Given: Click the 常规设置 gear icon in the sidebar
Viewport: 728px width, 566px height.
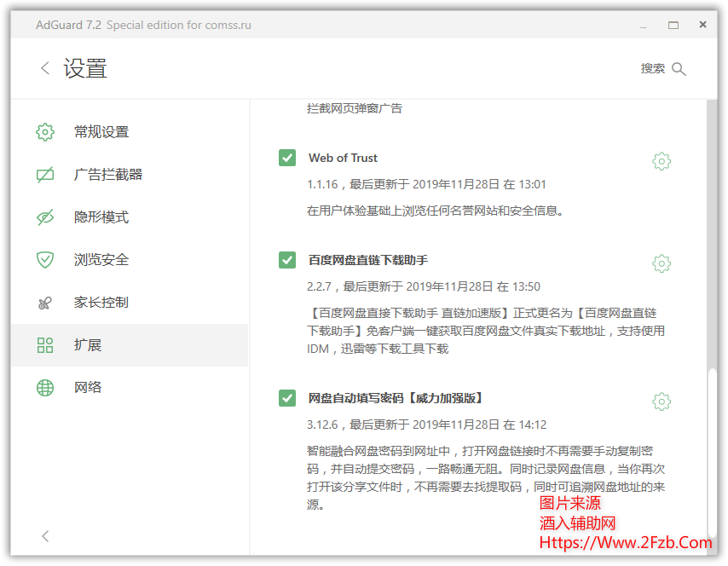Looking at the screenshot, I should 45,132.
